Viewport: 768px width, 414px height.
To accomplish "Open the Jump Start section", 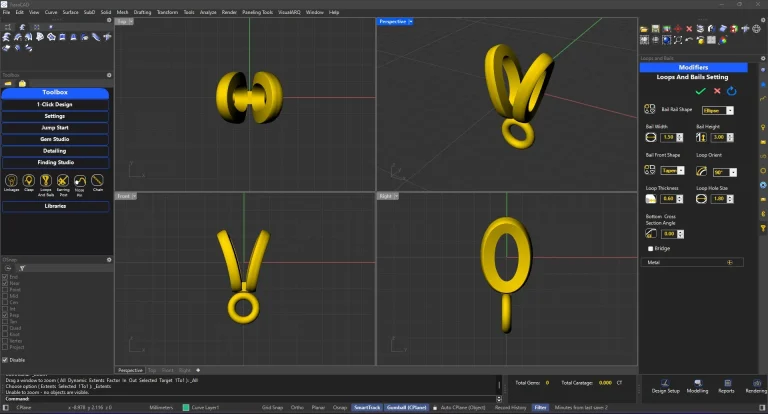I will point(55,128).
